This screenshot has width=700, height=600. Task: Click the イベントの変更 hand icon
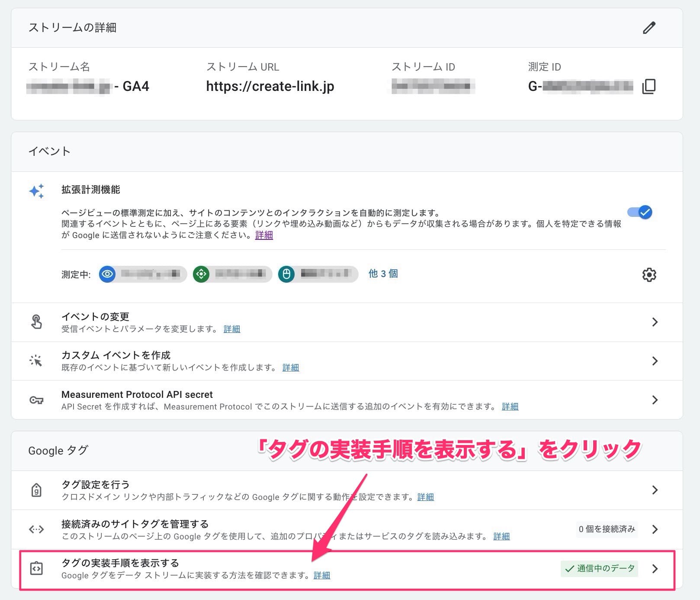[37, 322]
